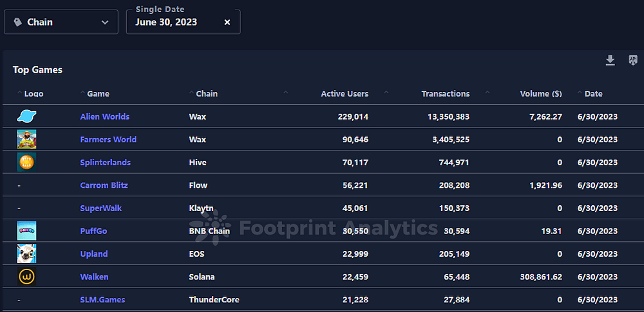Open the Splinterlands game link

(x=105, y=163)
